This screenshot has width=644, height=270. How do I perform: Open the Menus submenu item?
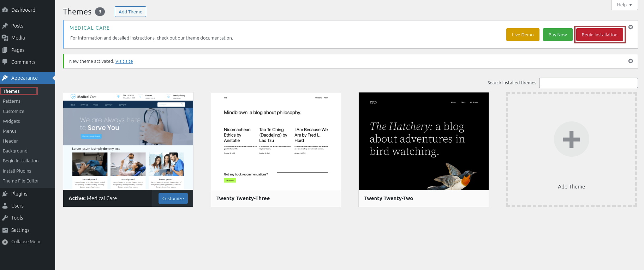10,131
